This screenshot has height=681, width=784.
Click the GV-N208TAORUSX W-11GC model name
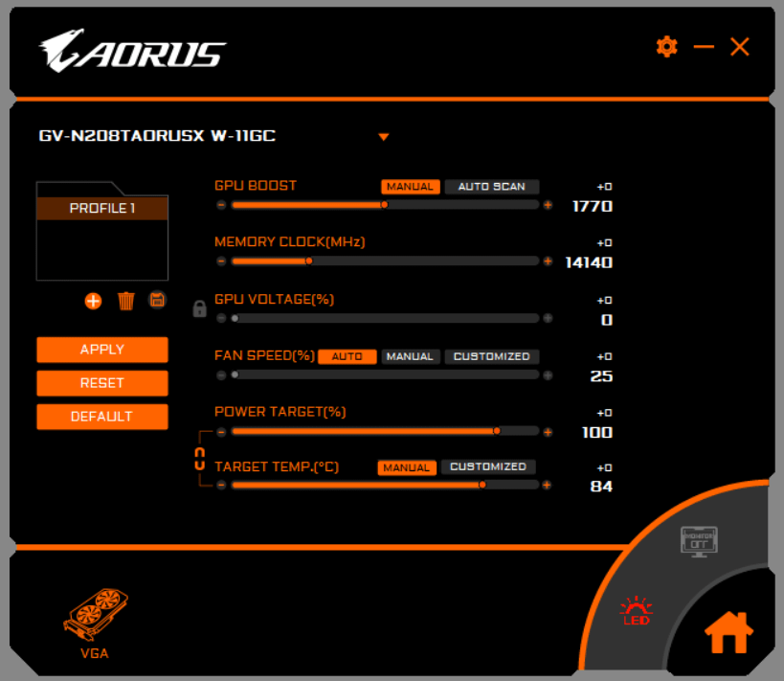point(157,136)
